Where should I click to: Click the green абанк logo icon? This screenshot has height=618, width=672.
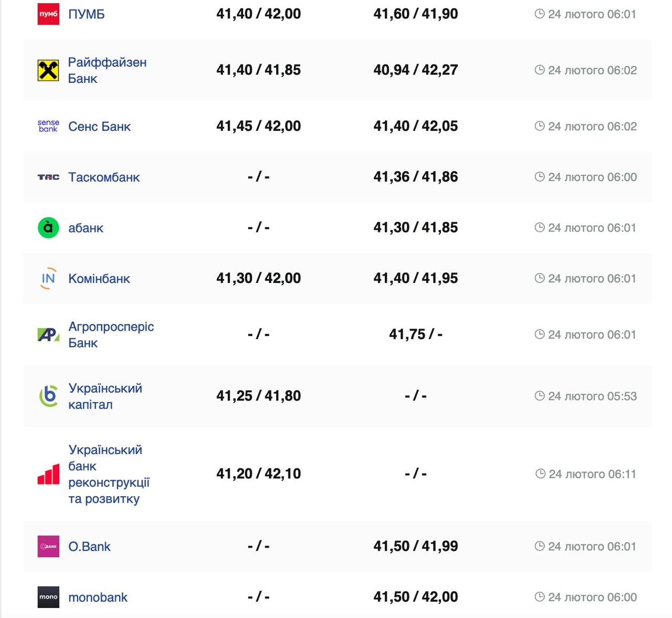tap(48, 228)
